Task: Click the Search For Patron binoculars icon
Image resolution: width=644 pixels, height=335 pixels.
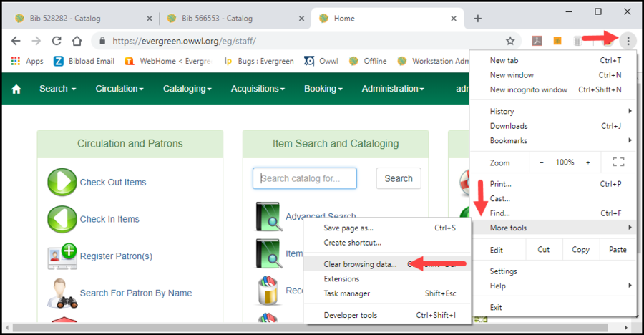Action: [62, 293]
